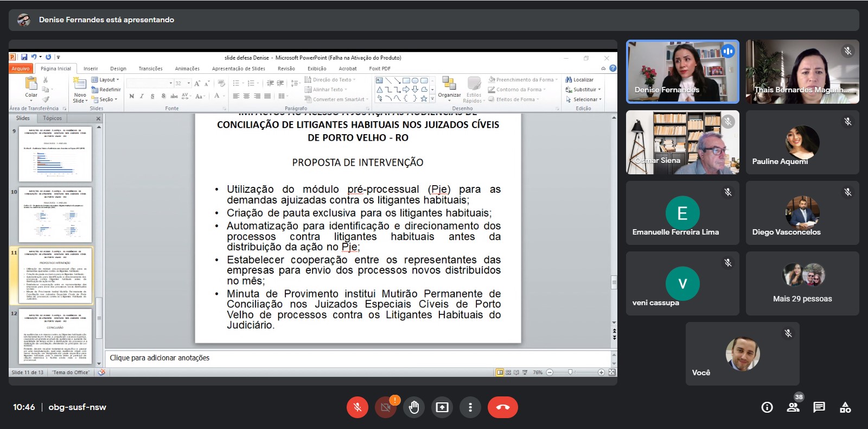Click the present screen icon
Image resolution: width=868 pixels, height=429 pixels.
click(x=442, y=407)
